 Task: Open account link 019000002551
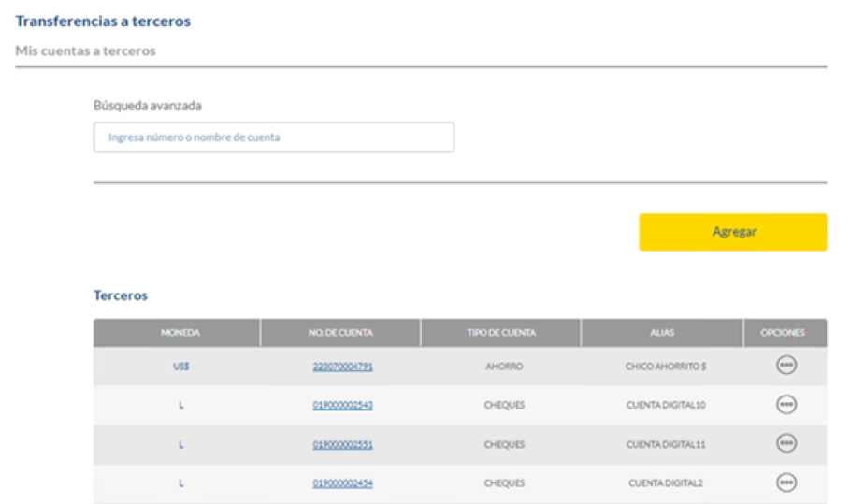coord(342,445)
